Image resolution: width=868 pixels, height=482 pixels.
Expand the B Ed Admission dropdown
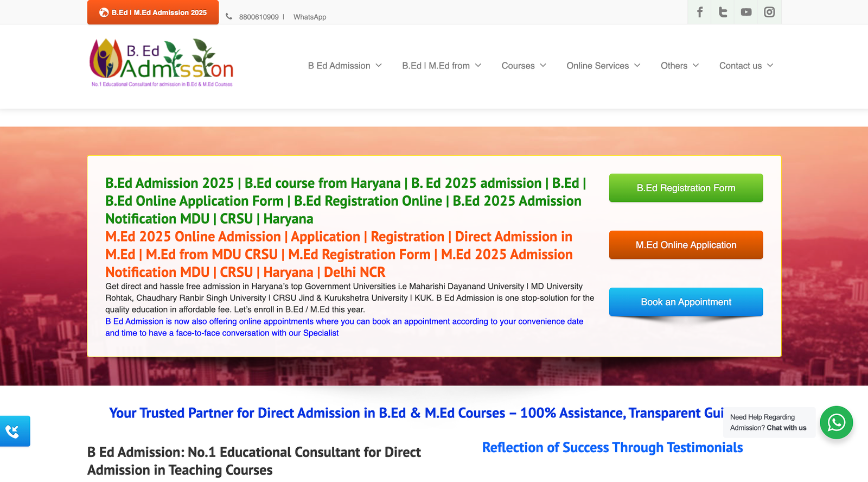tap(344, 66)
